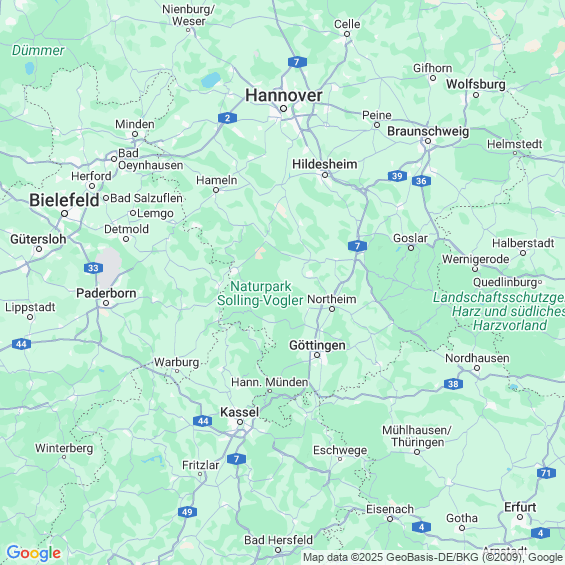This screenshot has height=565, width=565.
Task: Click the Google logo
Action: click(34, 553)
